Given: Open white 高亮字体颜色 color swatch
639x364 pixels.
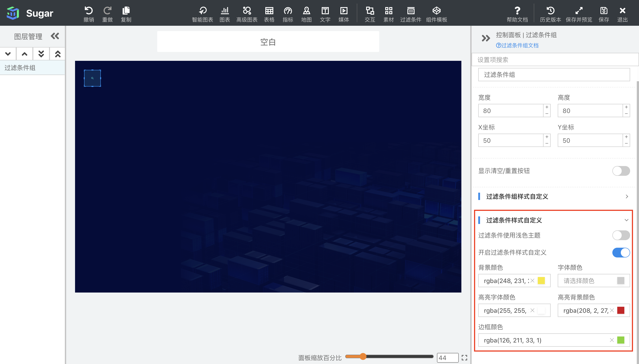Looking at the screenshot, I should [x=541, y=311].
